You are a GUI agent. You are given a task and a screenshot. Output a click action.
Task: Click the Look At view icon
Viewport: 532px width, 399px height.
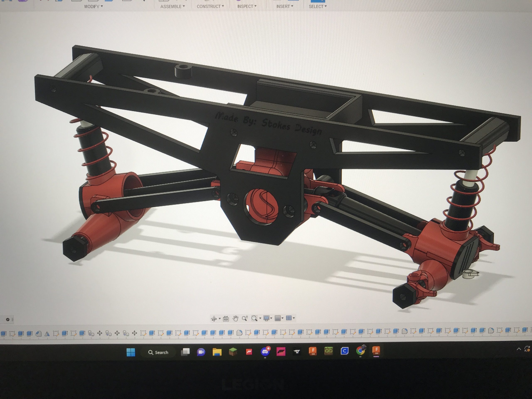226,319
